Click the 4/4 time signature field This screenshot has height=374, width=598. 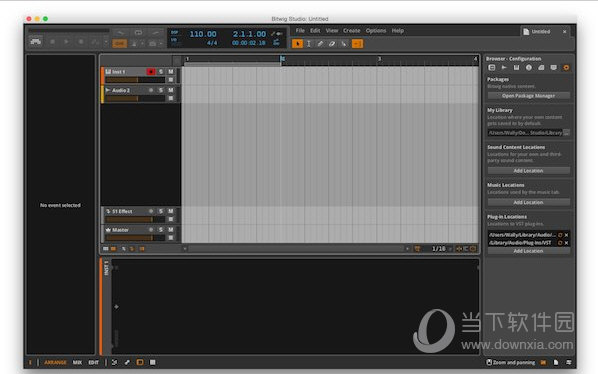coord(212,43)
